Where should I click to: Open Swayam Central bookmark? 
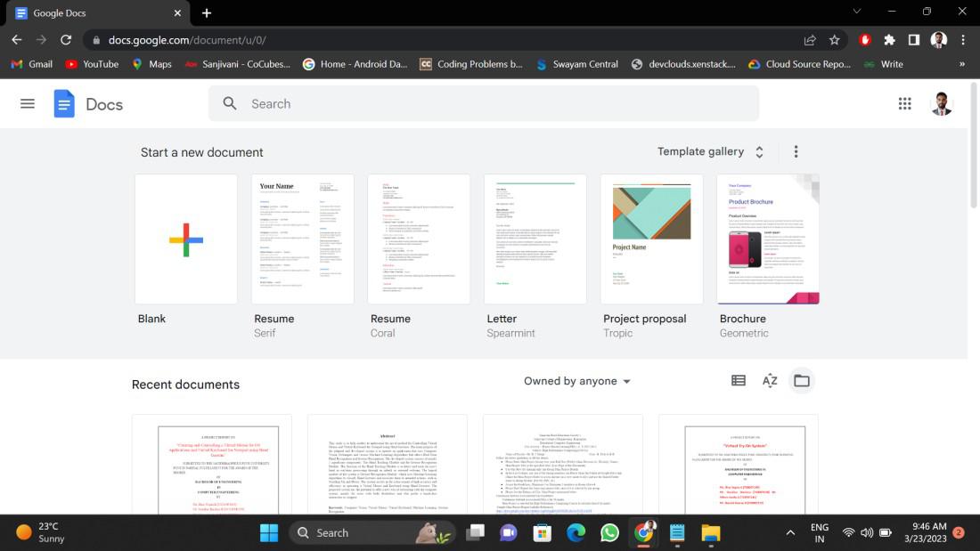tap(577, 64)
